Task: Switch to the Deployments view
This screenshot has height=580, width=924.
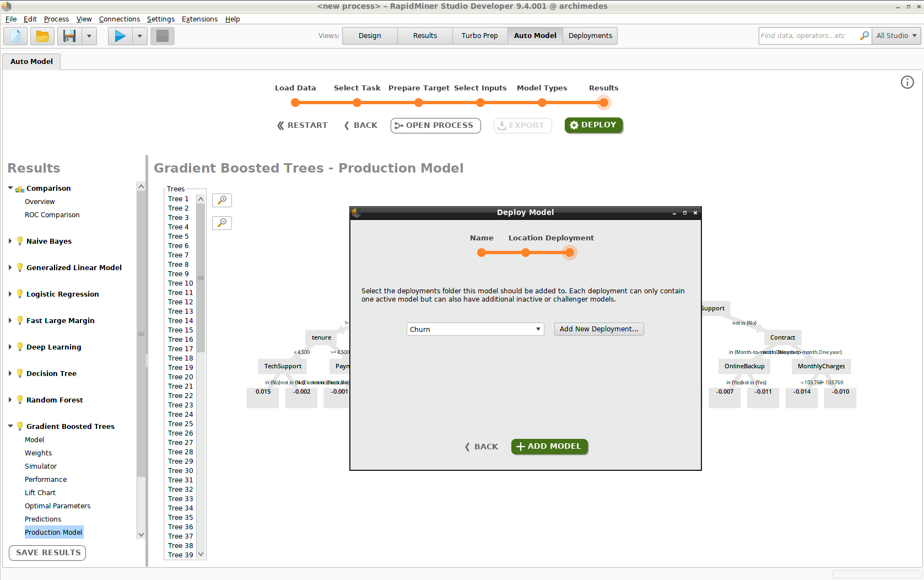Action: 590,36
